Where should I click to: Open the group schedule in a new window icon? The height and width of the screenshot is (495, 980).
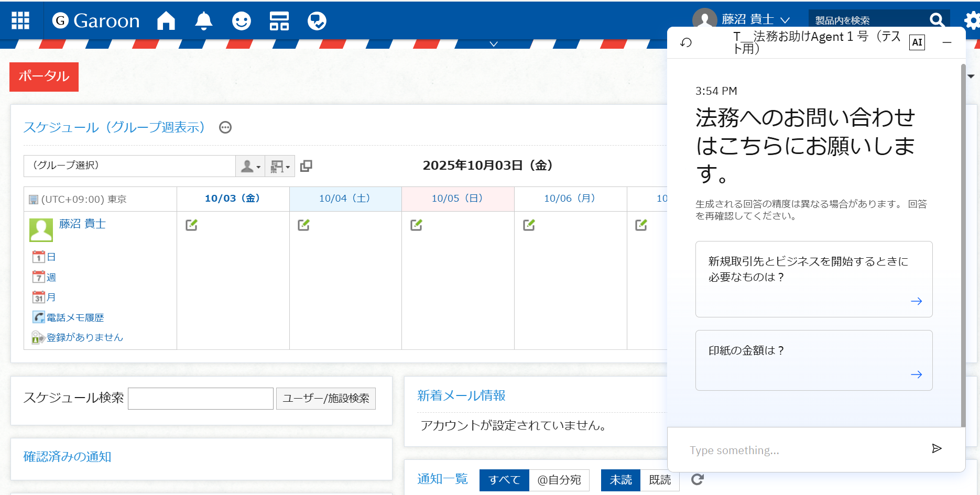coord(306,166)
